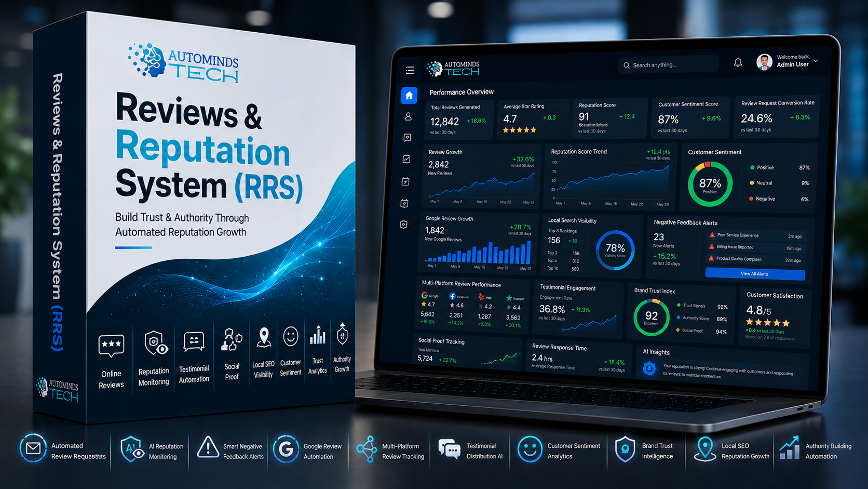This screenshot has width=868, height=489.
Task: Click the Local SEO Reputation Growth pin icon
Action: (x=704, y=448)
